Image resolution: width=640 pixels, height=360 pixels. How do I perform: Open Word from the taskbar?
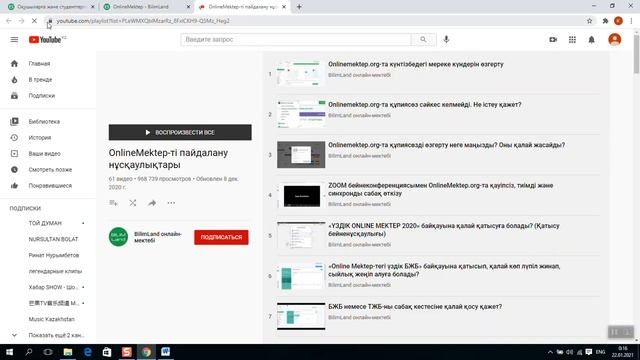(x=165, y=352)
